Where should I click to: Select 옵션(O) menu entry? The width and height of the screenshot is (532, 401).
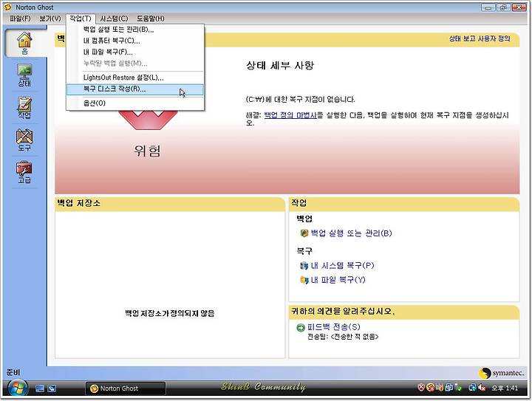coord(135,103)
